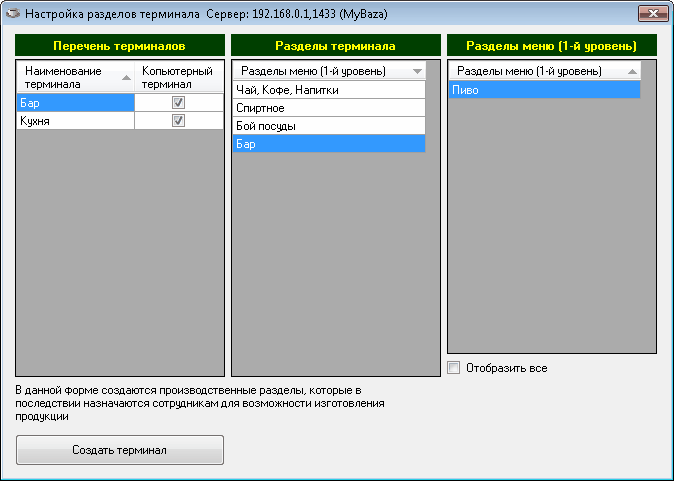This screenshot has width=674, height=481.
Task: Click sort arrow in right menu sections header
Action: pyautogui.click(x=632, y=72)
